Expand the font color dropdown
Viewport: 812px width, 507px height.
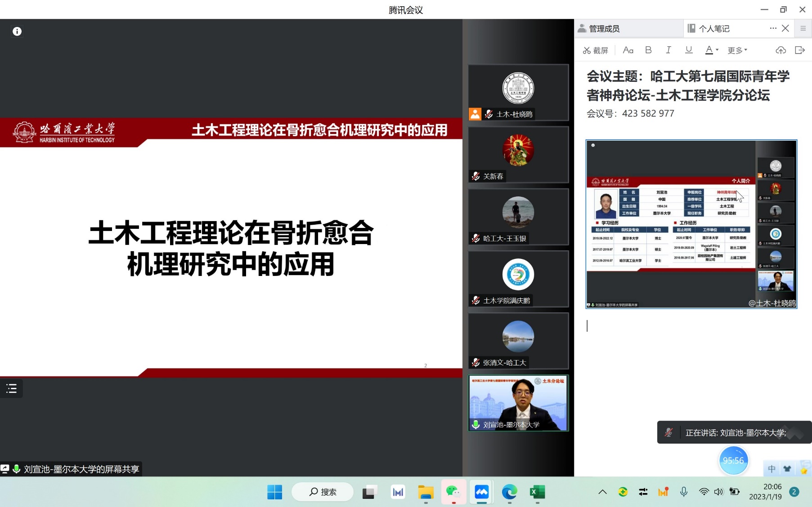point(717,50)
